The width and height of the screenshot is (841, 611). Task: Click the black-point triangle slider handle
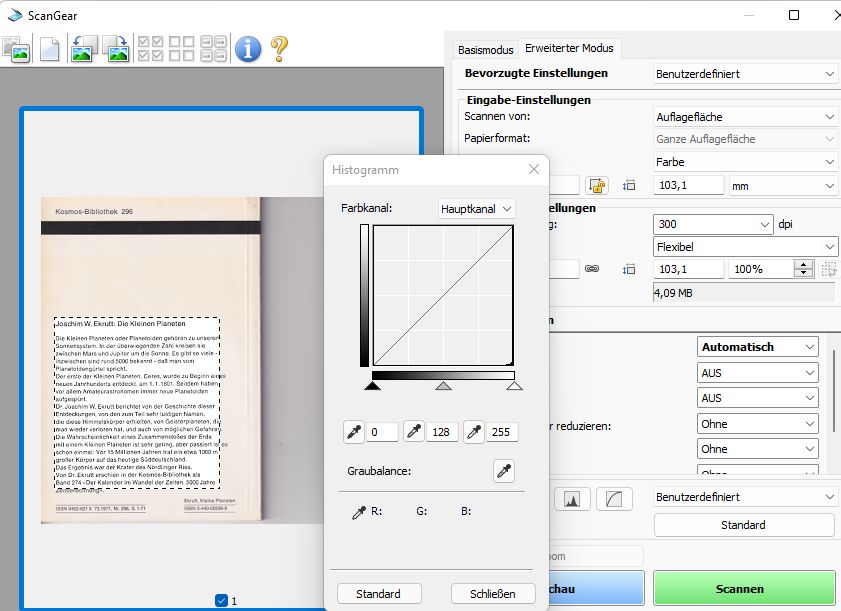coord(372,386)
